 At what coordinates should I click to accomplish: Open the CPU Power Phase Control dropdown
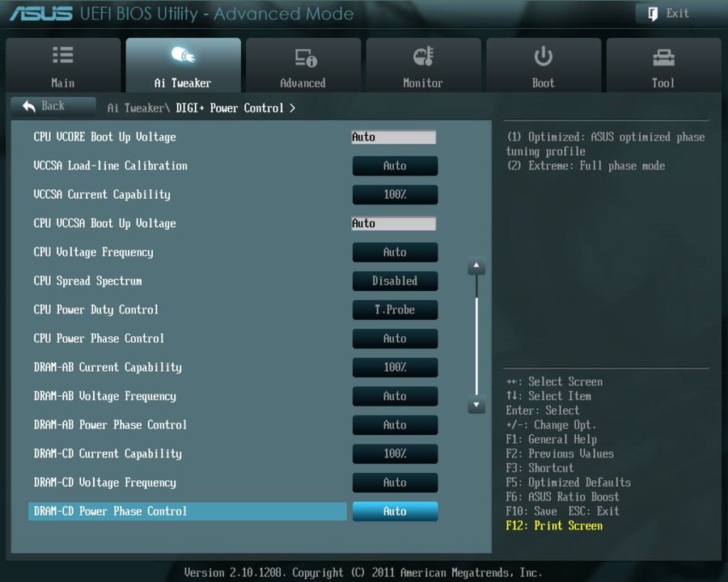click(x=395, y=338)
